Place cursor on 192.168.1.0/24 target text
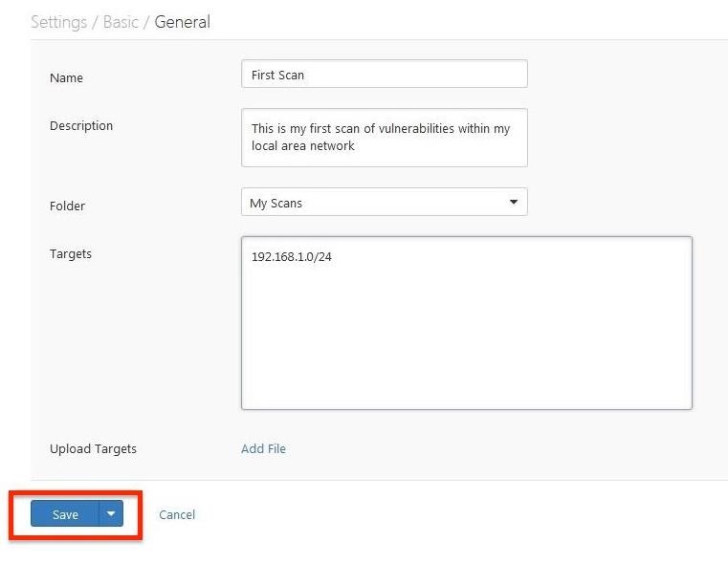 [291, 257]
